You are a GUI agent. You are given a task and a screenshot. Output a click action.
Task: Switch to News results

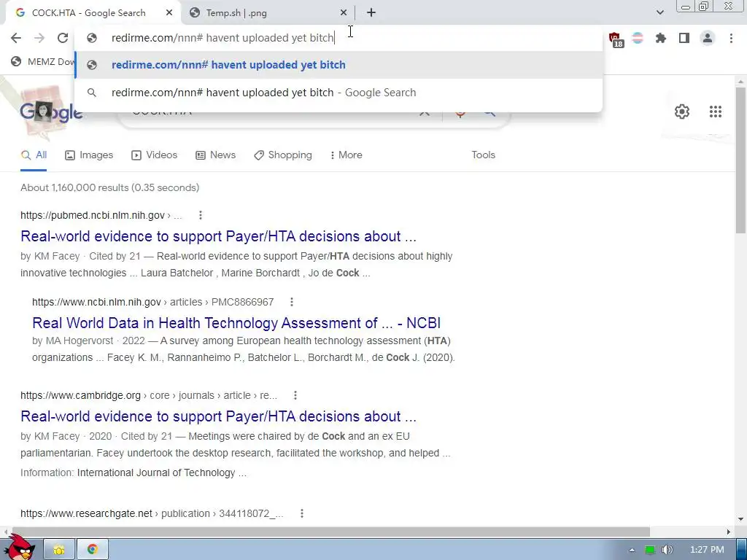click(216, 155)
